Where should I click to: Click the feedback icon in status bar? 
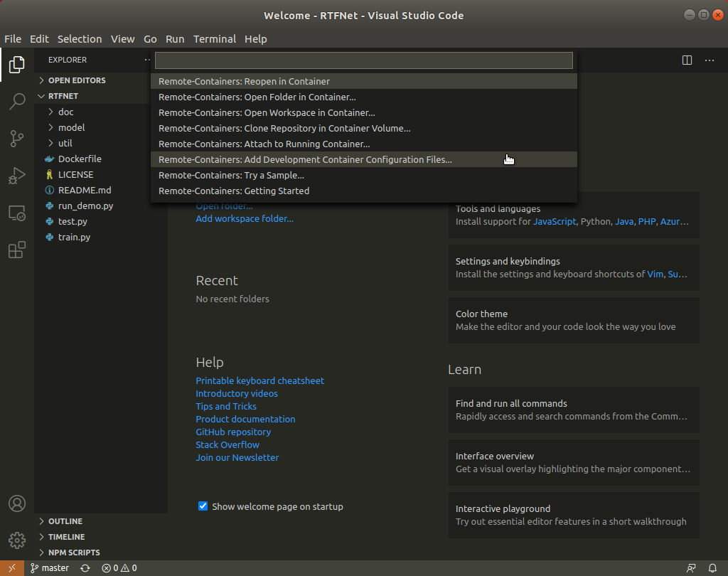[x=691, y=568]
